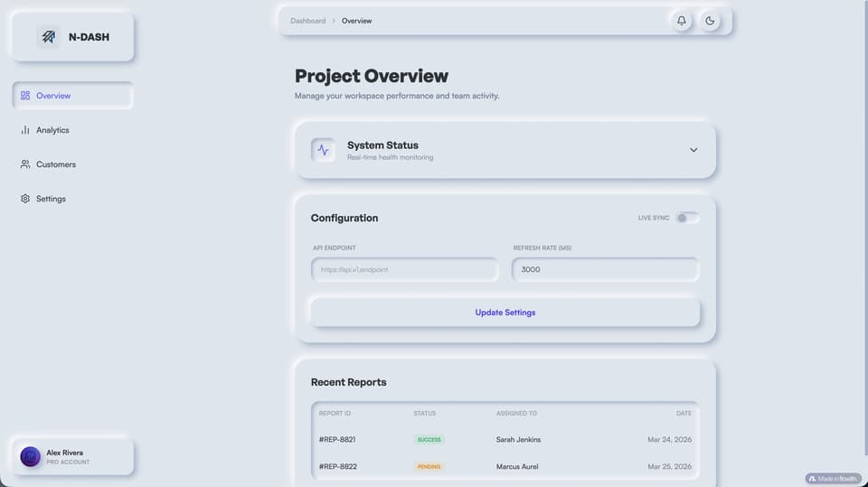Enable the Live Sync toggle

point(687,218)
